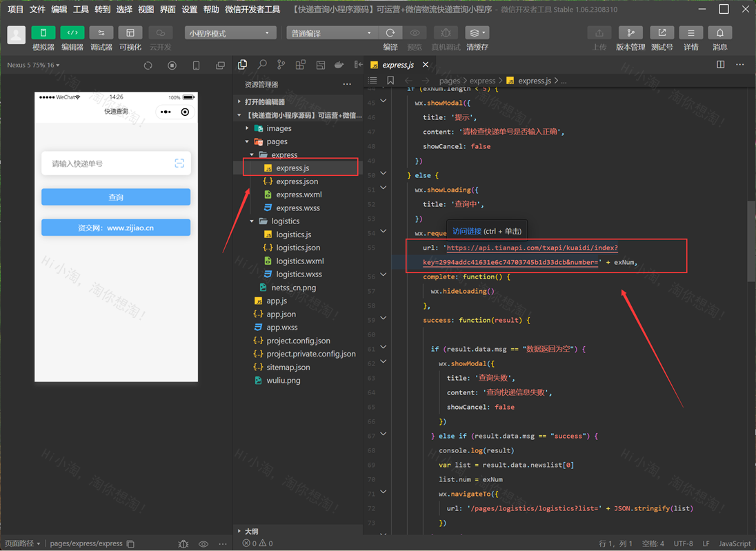Toggle the 调试器 debugger panel

101,33
